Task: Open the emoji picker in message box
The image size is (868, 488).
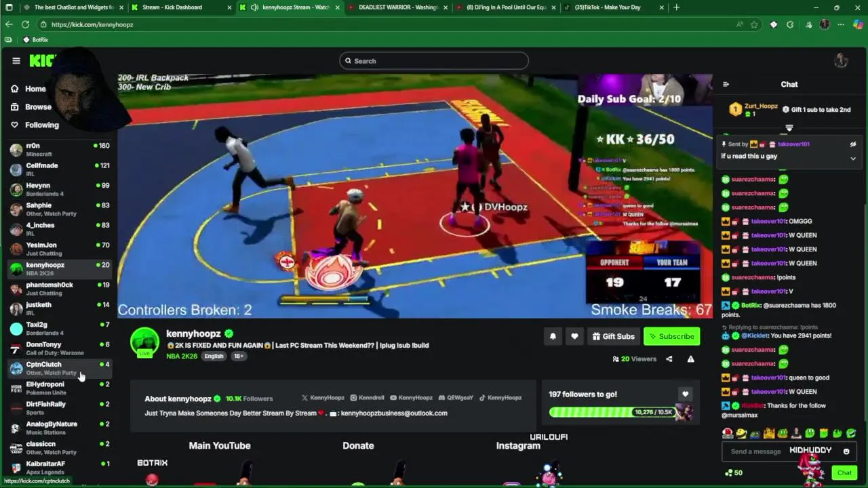Action: click(846, 451)
